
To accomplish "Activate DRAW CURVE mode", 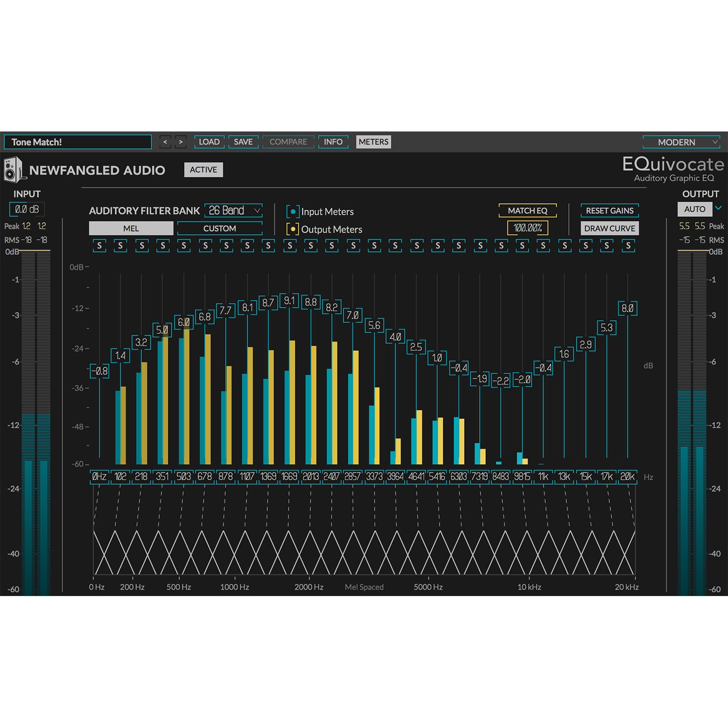I will click(609, 229).
